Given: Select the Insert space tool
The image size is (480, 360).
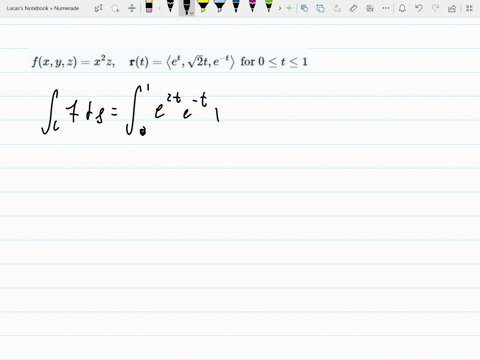Looking at the screenshot, I should (132, 8).
